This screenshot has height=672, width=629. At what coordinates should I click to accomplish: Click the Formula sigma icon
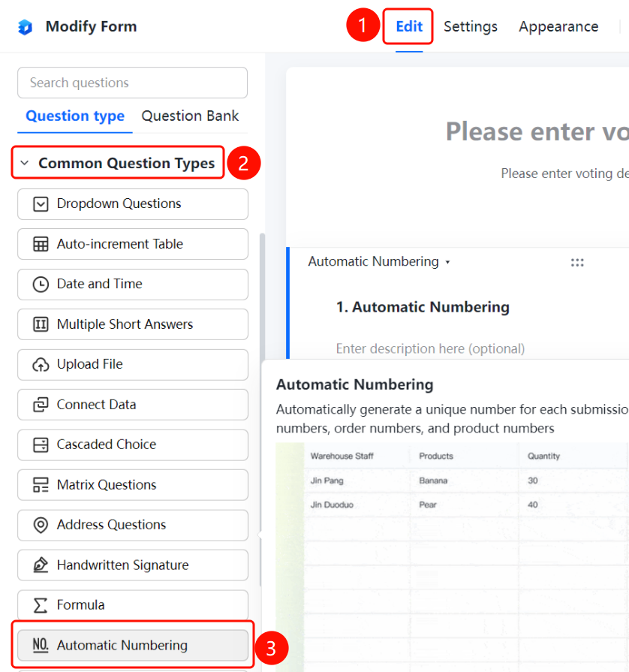tap(41, 605)
